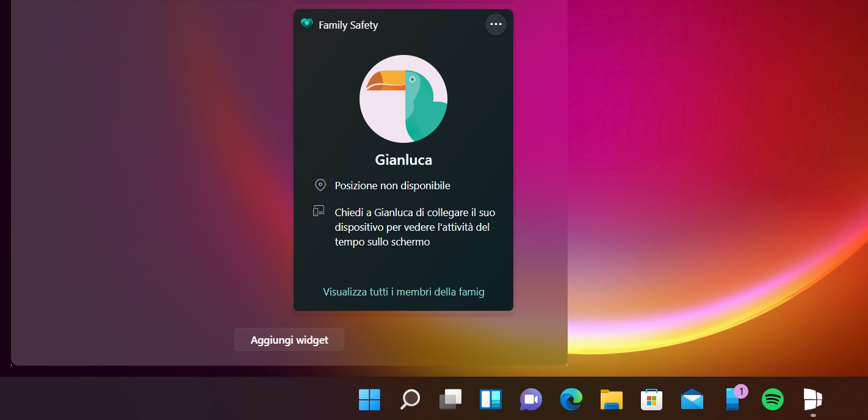Click the Family Safety heart logo icon
Image resolution: width=868 pixels, height=420 pixels.
click(x=307, y=24)
